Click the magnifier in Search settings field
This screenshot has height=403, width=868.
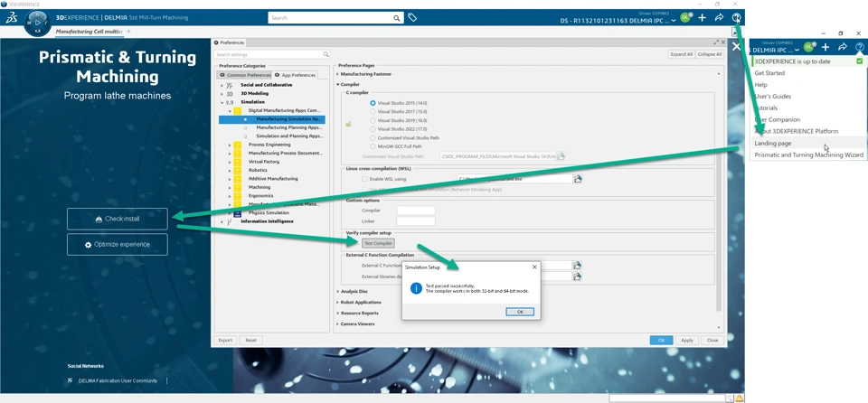tap(325, 54)
